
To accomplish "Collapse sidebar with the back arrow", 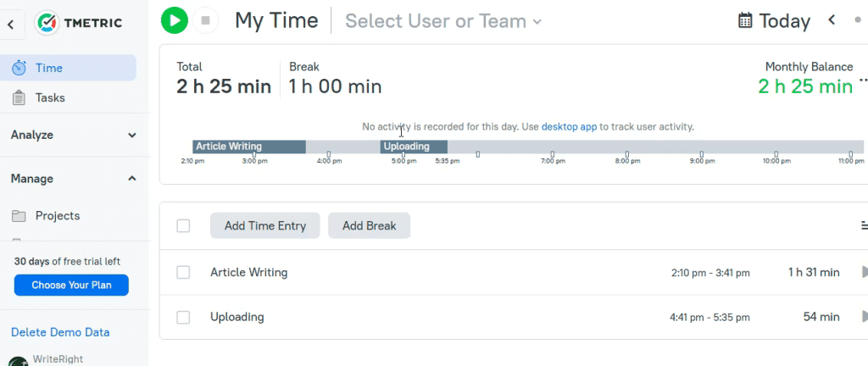I will [x=10, y=25].
